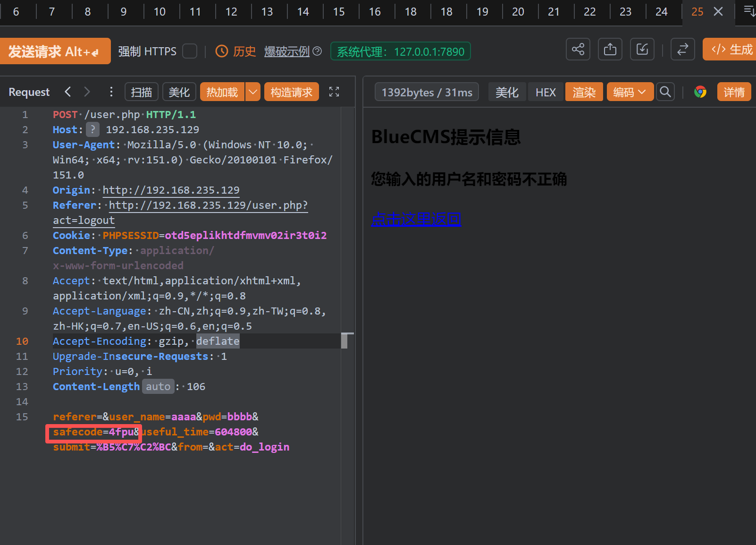Screen dimensions: 756x545
Task: Open the 热加载 dropdown arrow
Action: (253, 92)
